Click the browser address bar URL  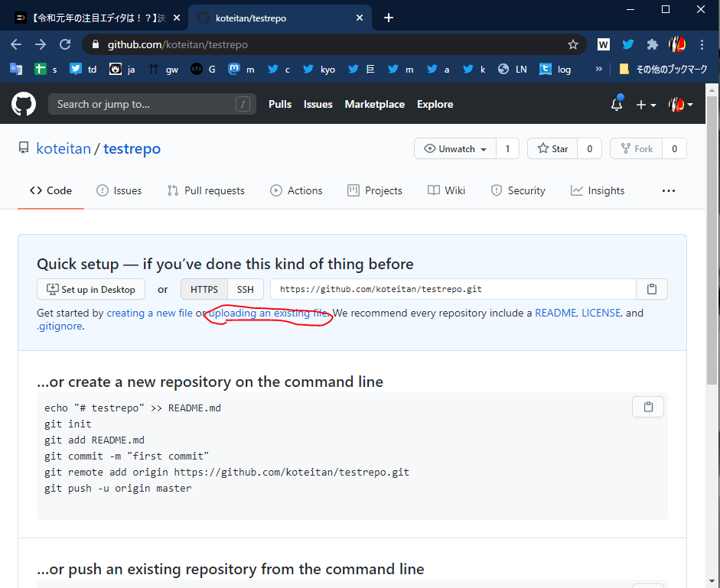(x=178, y=44)
